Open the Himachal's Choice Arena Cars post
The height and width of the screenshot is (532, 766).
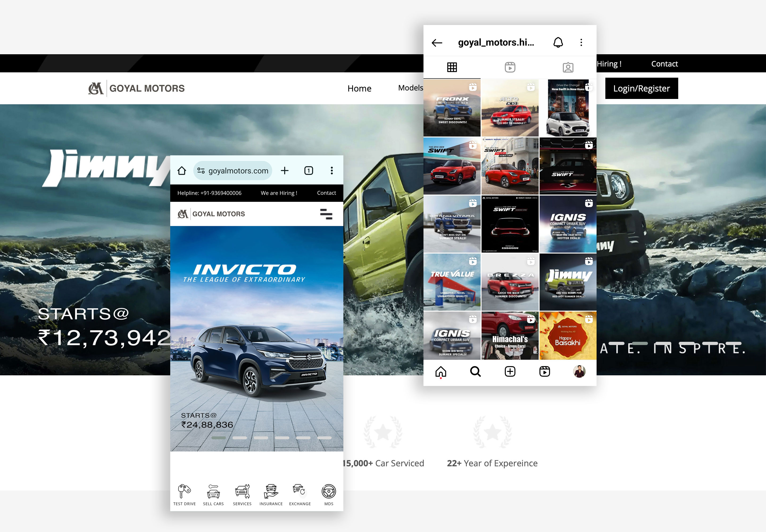click(510, 336)
